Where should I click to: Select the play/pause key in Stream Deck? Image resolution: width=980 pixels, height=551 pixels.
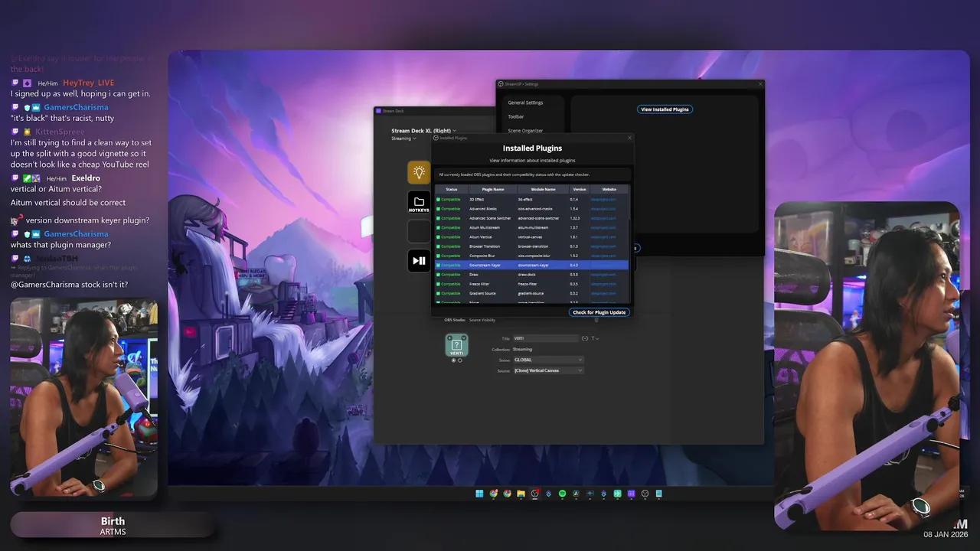419,260
